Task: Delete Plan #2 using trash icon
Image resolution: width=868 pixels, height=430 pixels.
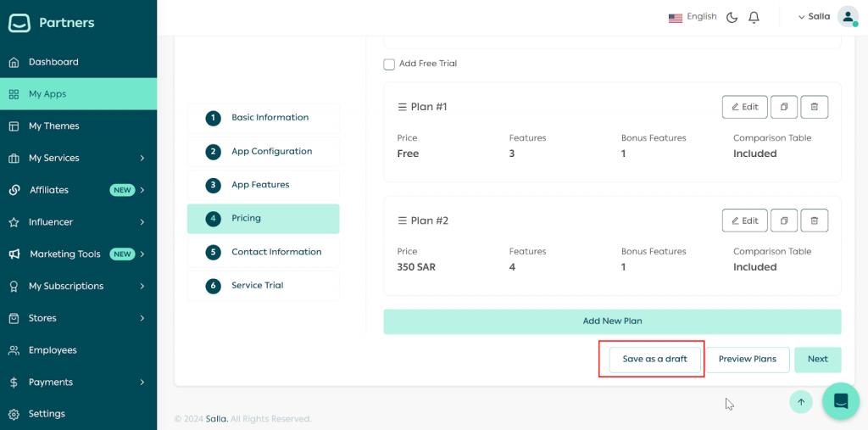Action: (x=814, y=221)
